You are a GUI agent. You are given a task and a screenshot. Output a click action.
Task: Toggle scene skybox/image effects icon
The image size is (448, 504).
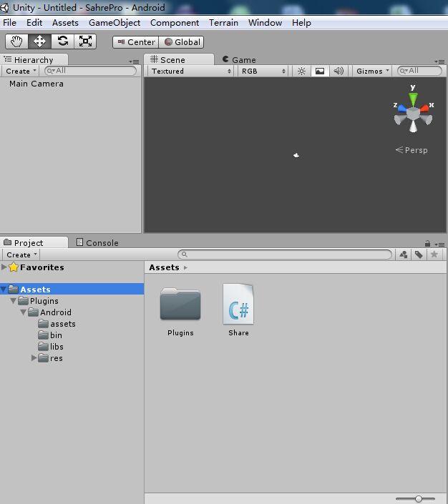[x=320, y=71]
